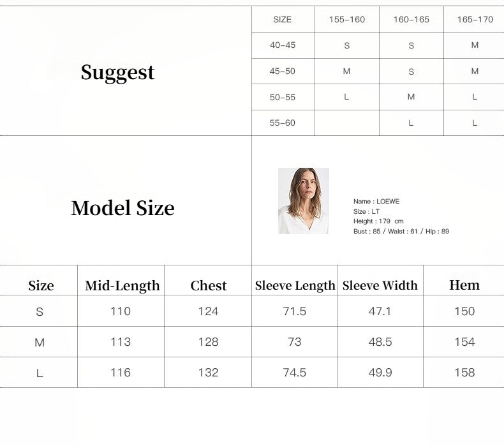Click the 40–45 weight row label
504x446 pixels.
(283, 45)
